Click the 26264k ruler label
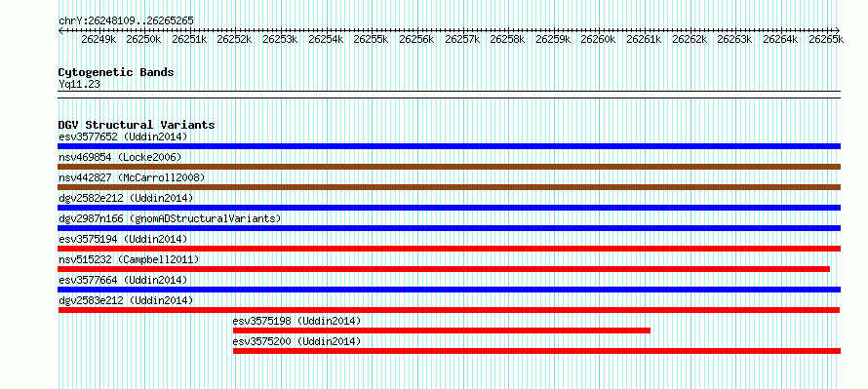 780,39
